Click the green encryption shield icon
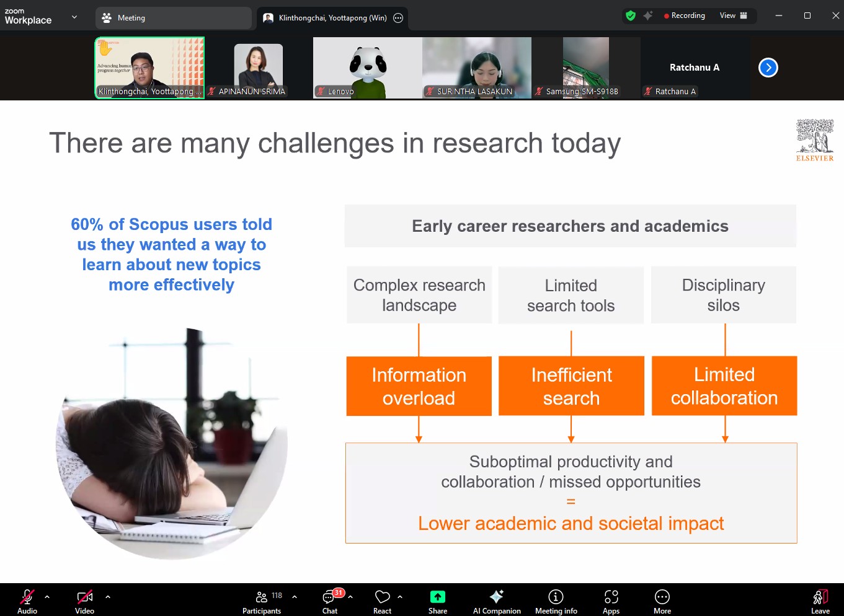The height and width of the screenshot is (616, 844). pyautogui.click(x=631, y=16)
